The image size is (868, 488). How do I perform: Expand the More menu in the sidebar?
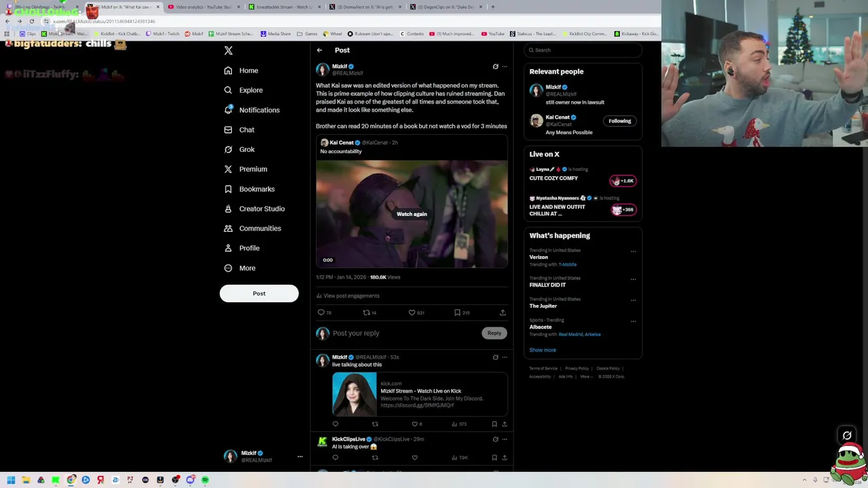[x=239, y=268]
